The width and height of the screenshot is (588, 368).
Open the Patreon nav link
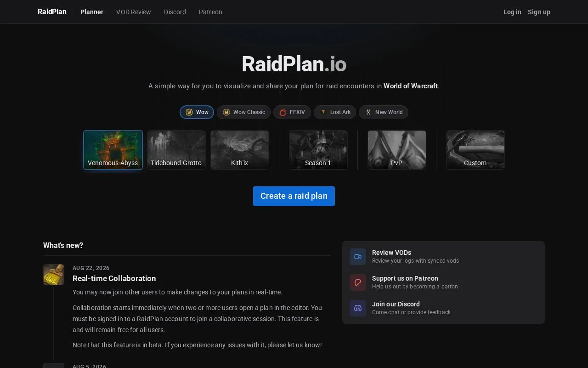tap(210, 12)
